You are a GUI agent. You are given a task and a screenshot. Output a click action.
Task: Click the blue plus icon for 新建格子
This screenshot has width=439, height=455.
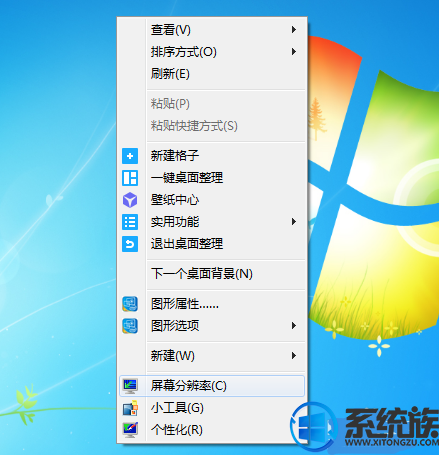pos(130,156)
